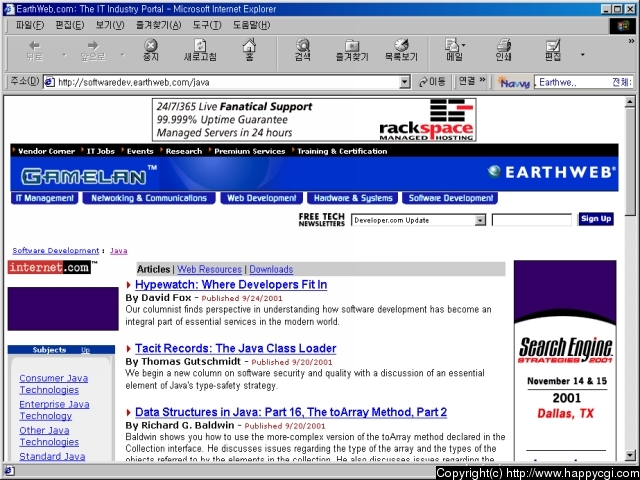Open Consumer Java Technologies subject link
The height and width of the screenshot is (480, 640).
[53, 384]
